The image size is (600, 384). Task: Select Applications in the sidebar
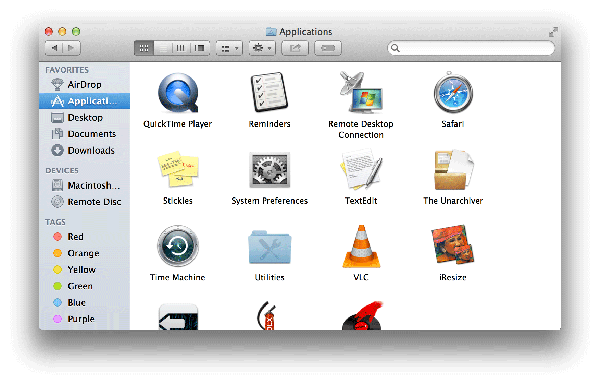click(84, 101)
